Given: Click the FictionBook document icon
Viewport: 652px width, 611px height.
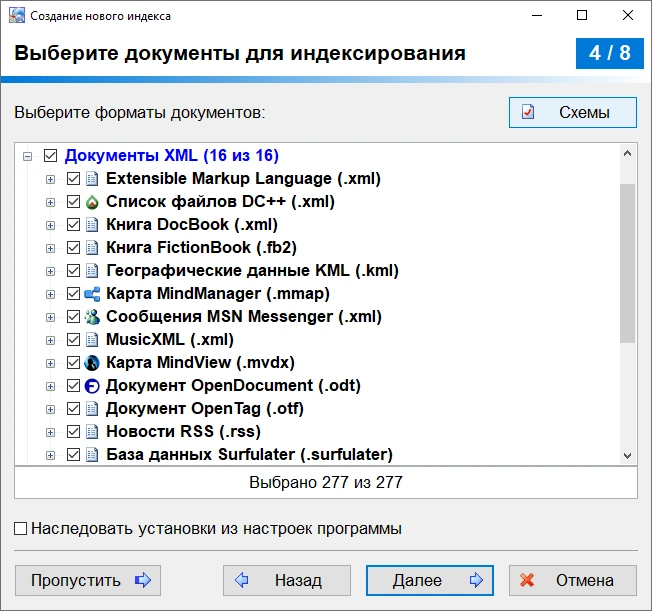Looking at the screenshot, I should coord(92,248).
